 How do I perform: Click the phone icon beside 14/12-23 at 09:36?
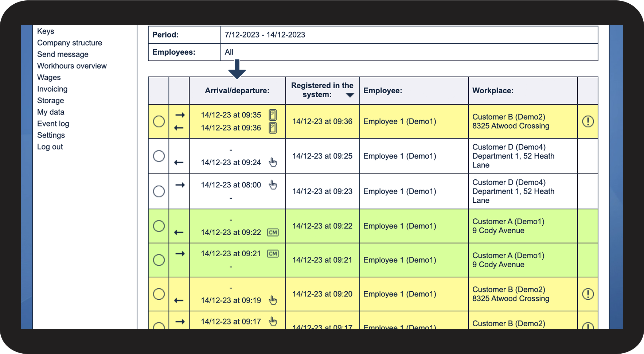pyautogui.click(x=273, y=128)
